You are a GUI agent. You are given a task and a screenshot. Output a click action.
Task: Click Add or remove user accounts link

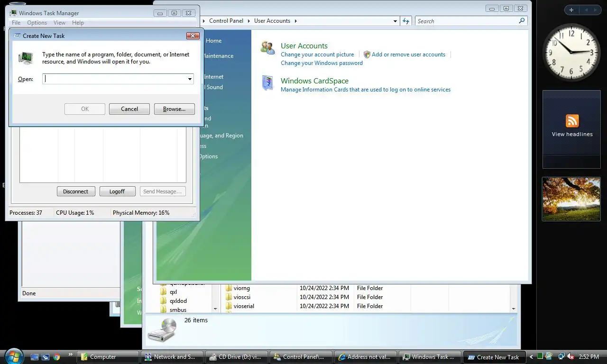[408, 55]
